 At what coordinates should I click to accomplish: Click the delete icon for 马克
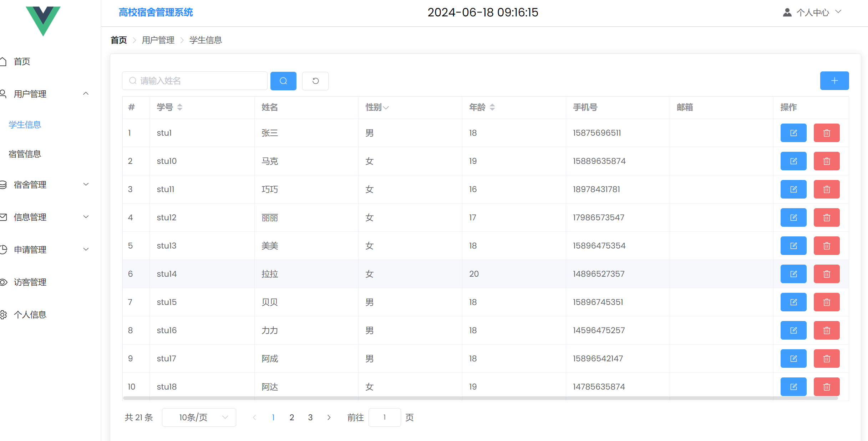[x=827, y=161]
